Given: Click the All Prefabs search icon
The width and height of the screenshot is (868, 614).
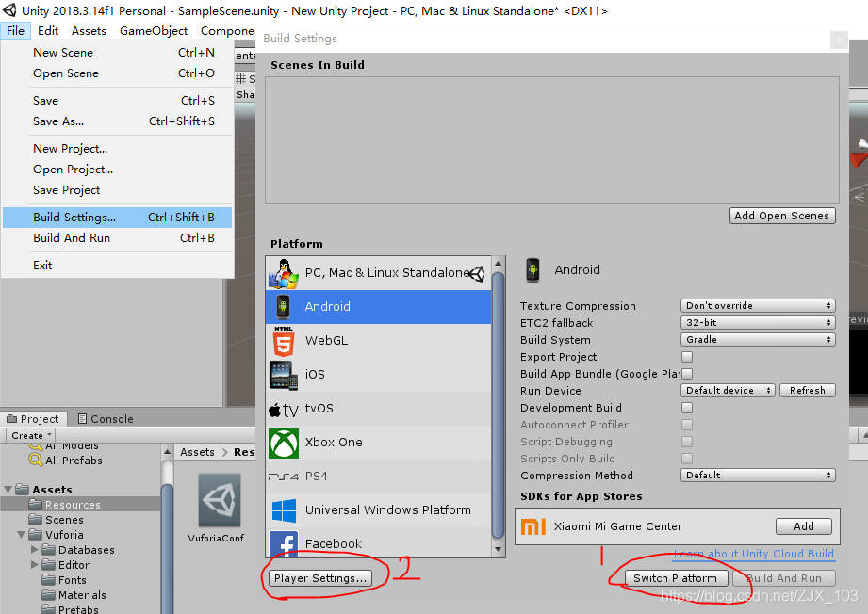Looking at the screenshot, I should (36, 460).
